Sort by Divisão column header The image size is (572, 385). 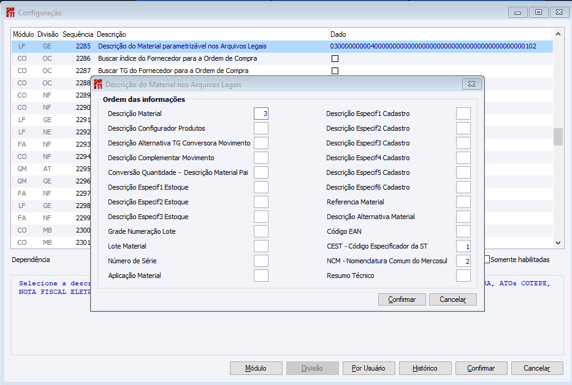48,34
